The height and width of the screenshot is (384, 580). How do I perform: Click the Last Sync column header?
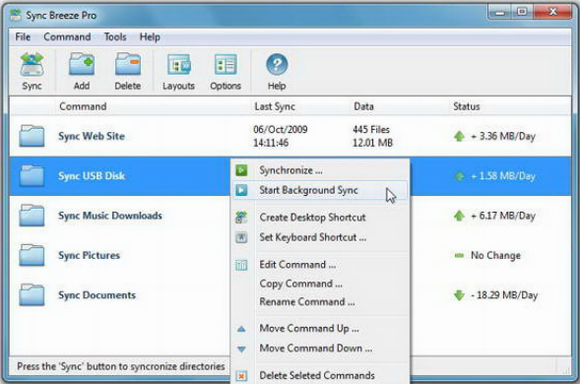(x=275, y=107)
